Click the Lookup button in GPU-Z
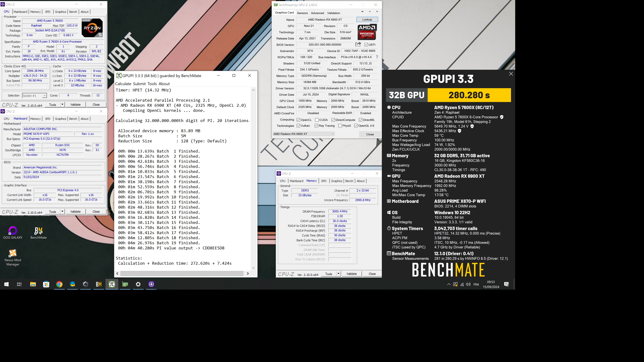Viewport: 644px width, 362px height. point(367,19)
